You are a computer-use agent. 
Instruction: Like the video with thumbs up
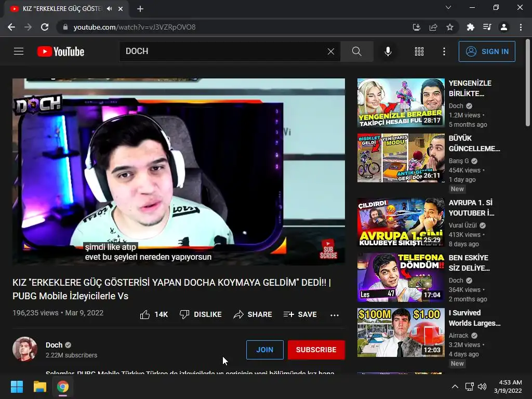pos(154,314)
